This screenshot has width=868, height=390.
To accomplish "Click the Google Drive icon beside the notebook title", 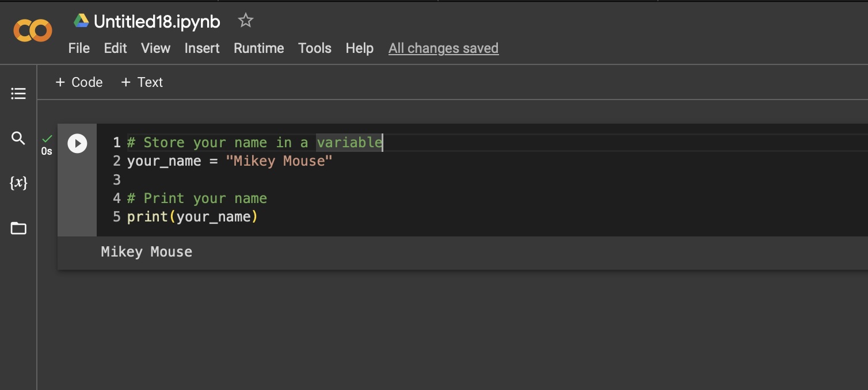I will (80, 20).
